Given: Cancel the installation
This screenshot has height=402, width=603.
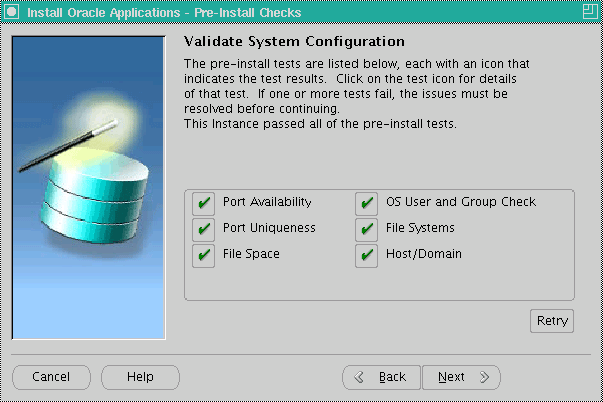Looking at the screenshot, I should coord(52,377).
